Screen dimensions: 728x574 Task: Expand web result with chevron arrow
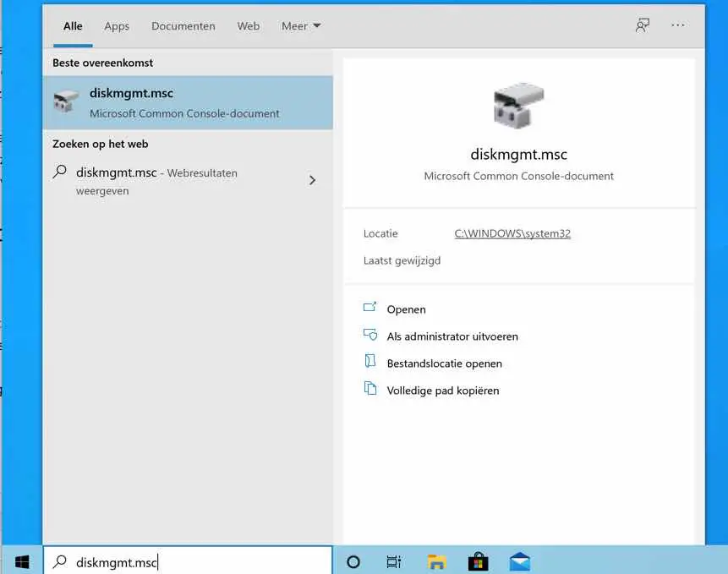[x=313, y=180]
